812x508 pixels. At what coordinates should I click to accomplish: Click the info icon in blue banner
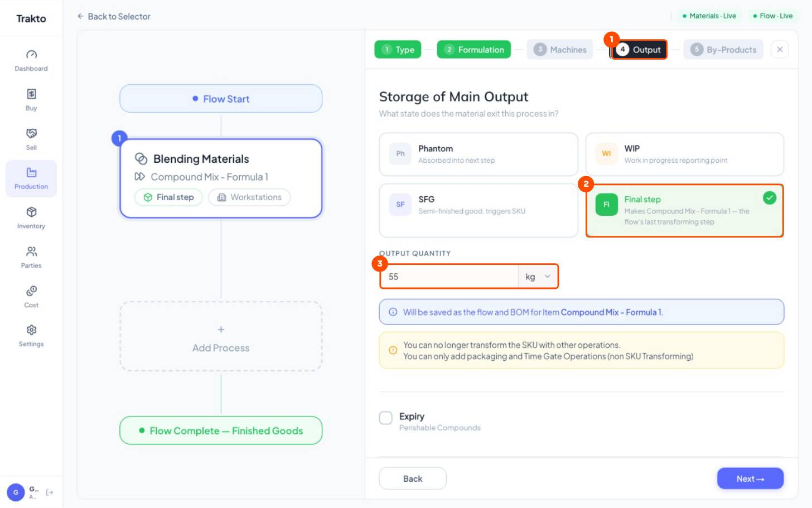pos(393,312)
